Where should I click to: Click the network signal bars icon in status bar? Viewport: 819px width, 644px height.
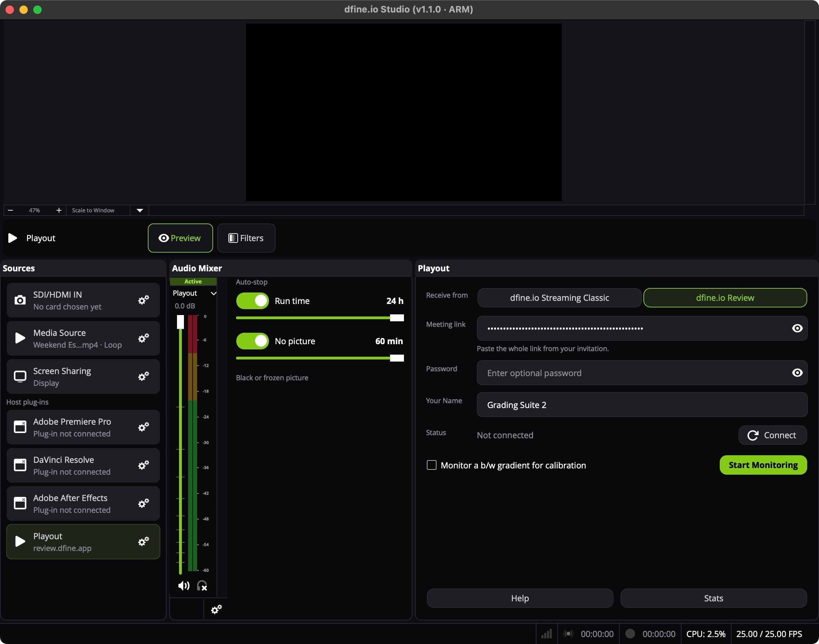coord(546,634)
